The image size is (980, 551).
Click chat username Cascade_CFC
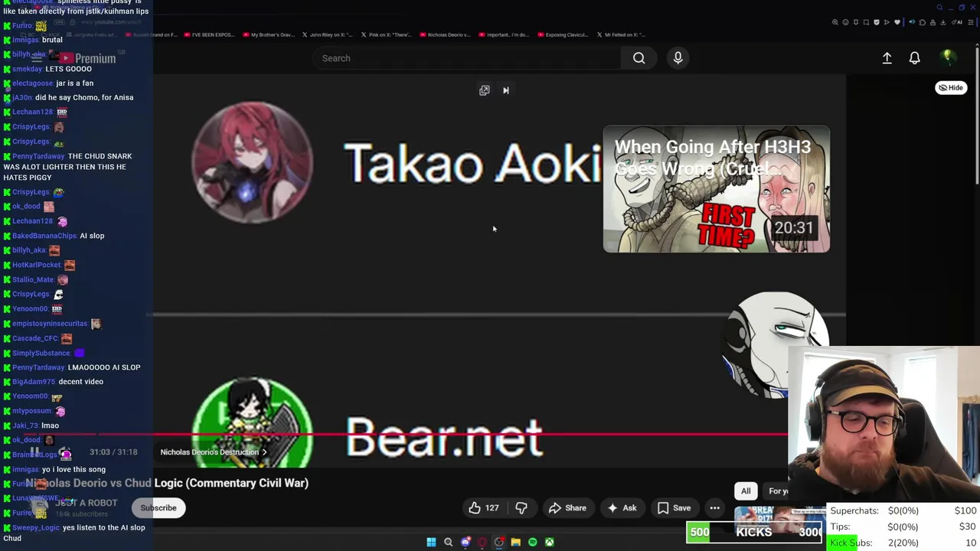[x=35, y=338]
